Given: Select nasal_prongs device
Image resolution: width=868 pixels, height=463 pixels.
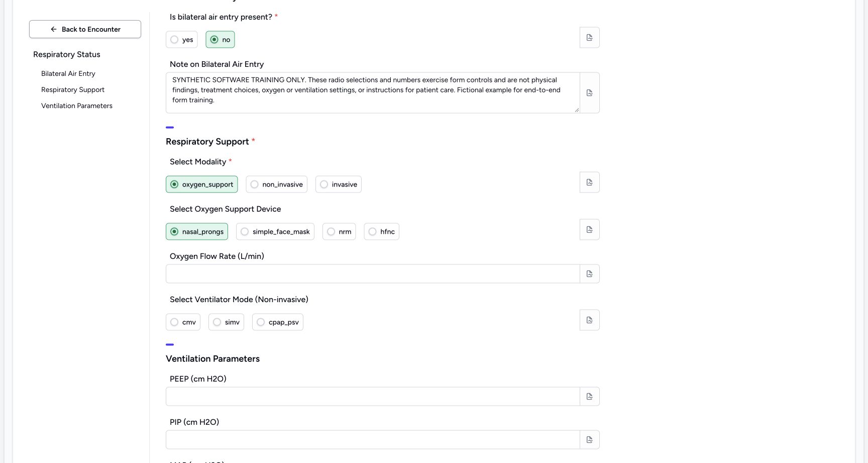Looking at the screenshot, I should coord(197,232).
